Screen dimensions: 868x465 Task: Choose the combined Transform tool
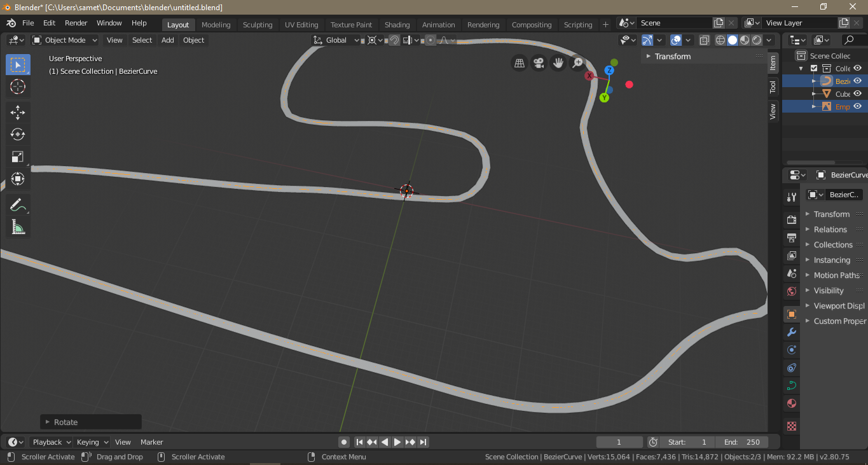[x=18, y=179]
